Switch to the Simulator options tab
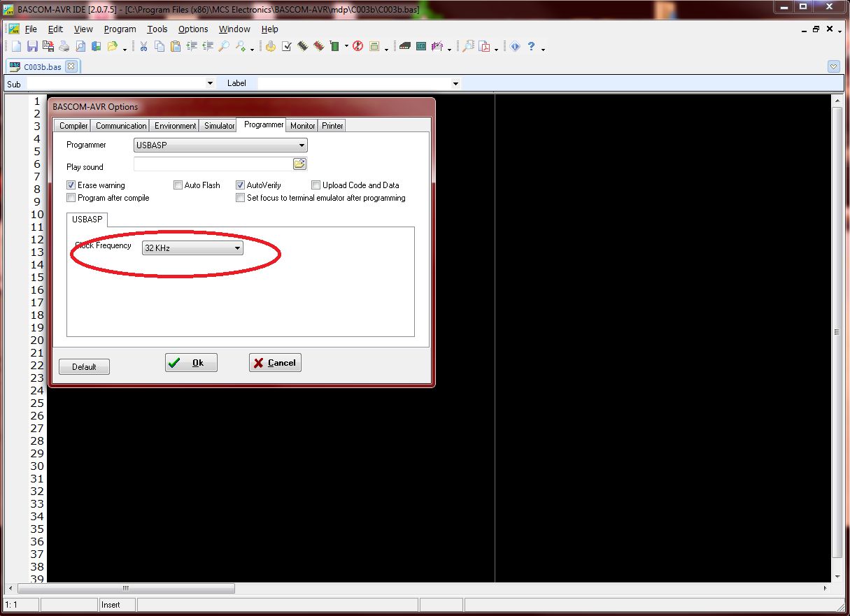 coord(219,126)
